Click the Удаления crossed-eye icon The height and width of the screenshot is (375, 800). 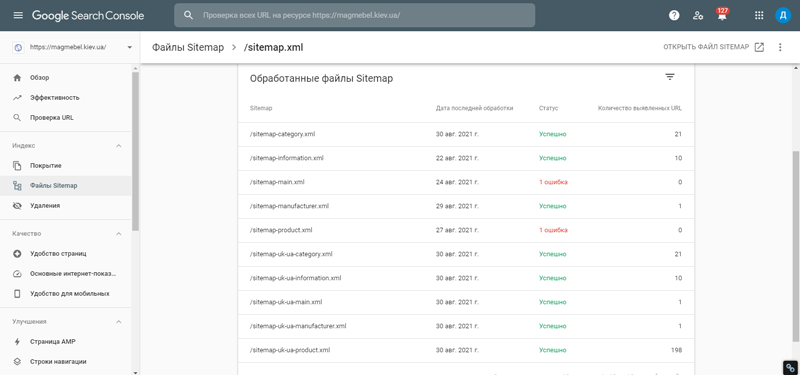click(x=17, y=206)
